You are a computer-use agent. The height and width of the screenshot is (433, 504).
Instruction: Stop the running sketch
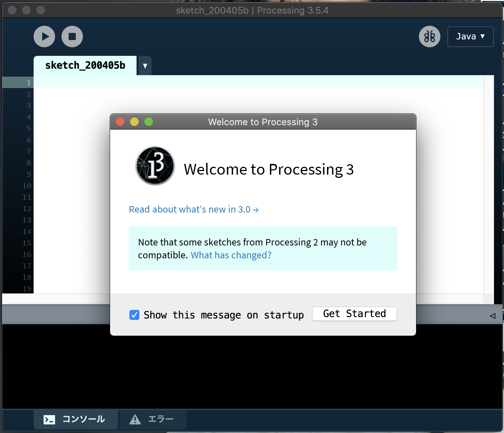72,37
